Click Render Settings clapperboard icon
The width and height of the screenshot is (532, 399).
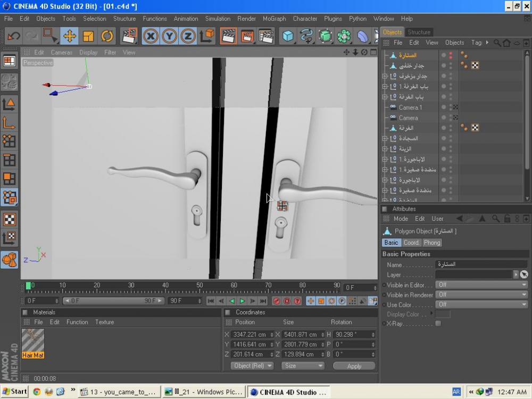click(x=266, y=36)
